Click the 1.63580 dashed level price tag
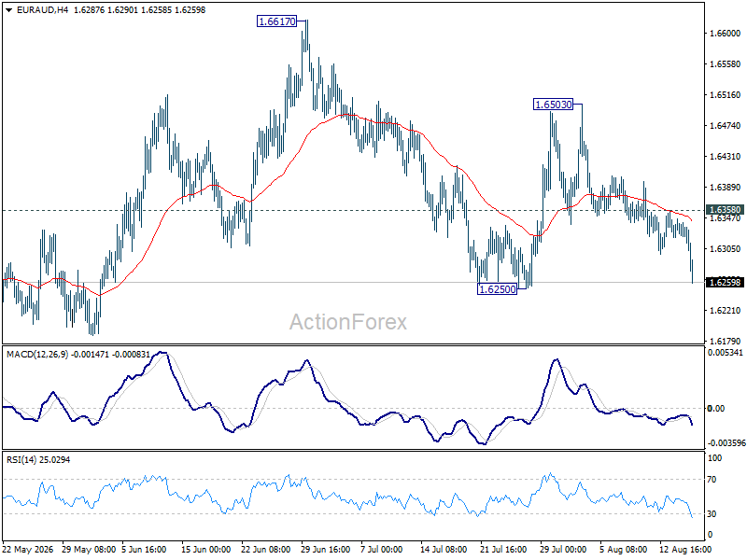The height and width of the screenshot is (560, 747). (726, 210)
